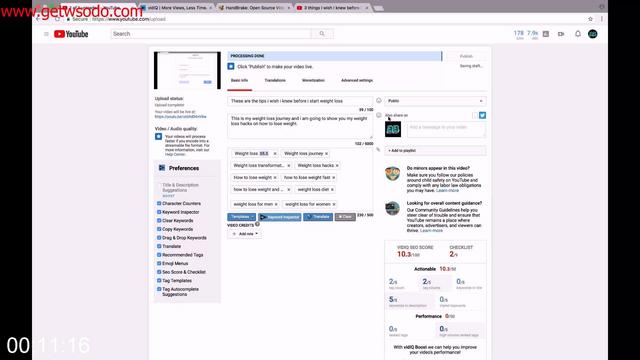640x360 pixels.
Task: Toggle Copy Keywords checkbox
Action: (x=159, y=229)
